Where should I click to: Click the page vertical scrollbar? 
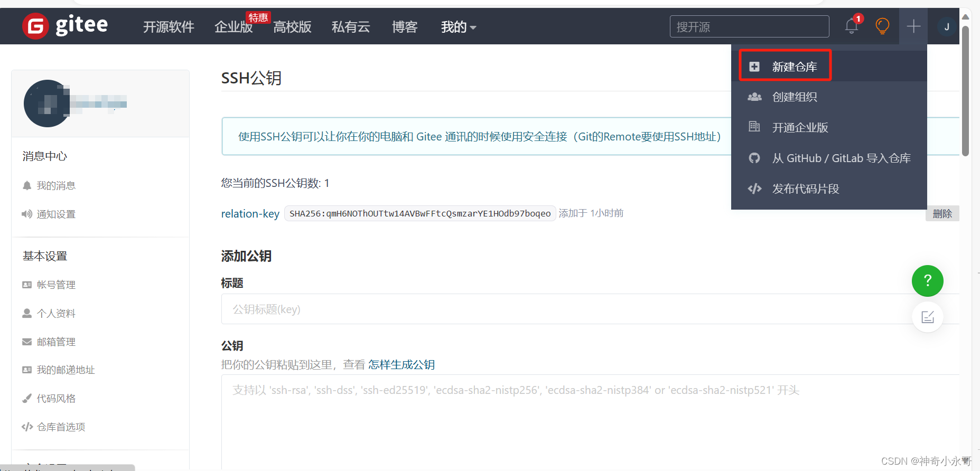click(x=965, y=91)
